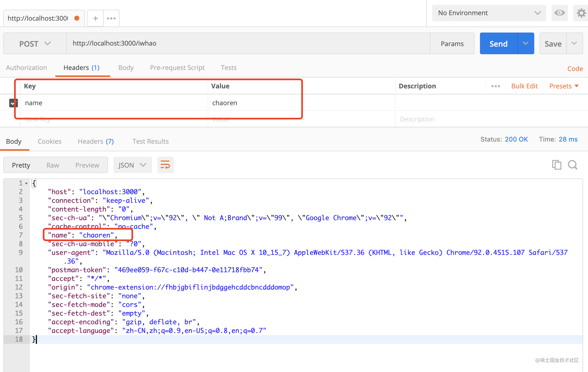588x372 pixels.
Task: Click the tab options ellipsis icon
Action: click(x=111, y=18)
